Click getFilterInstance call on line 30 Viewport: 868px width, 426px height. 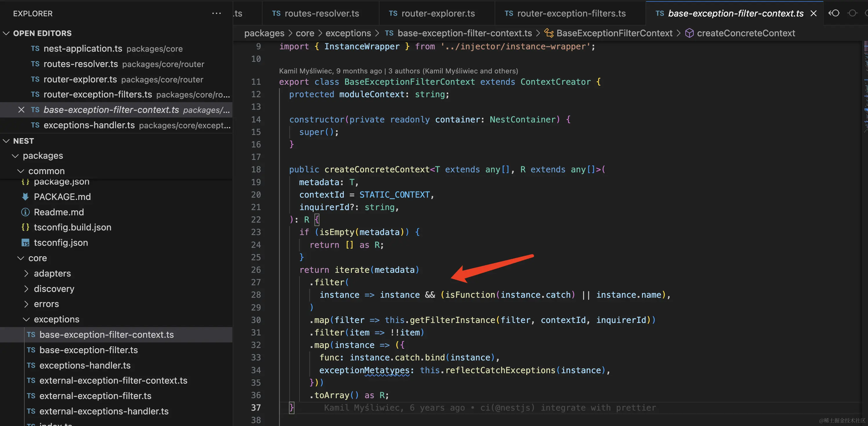click(453, 320)
